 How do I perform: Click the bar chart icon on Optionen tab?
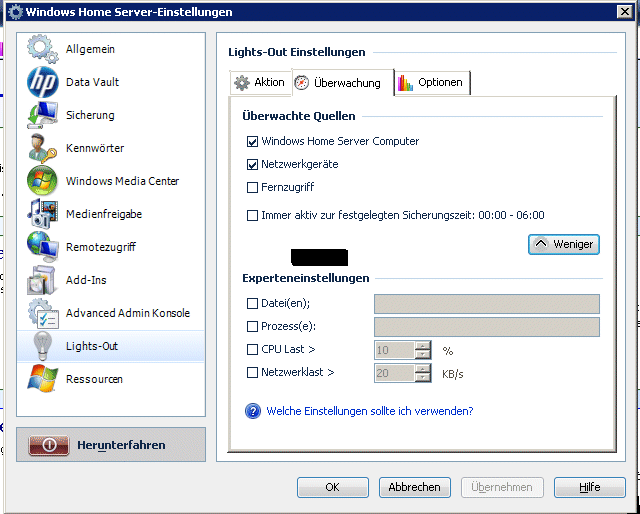405,83
